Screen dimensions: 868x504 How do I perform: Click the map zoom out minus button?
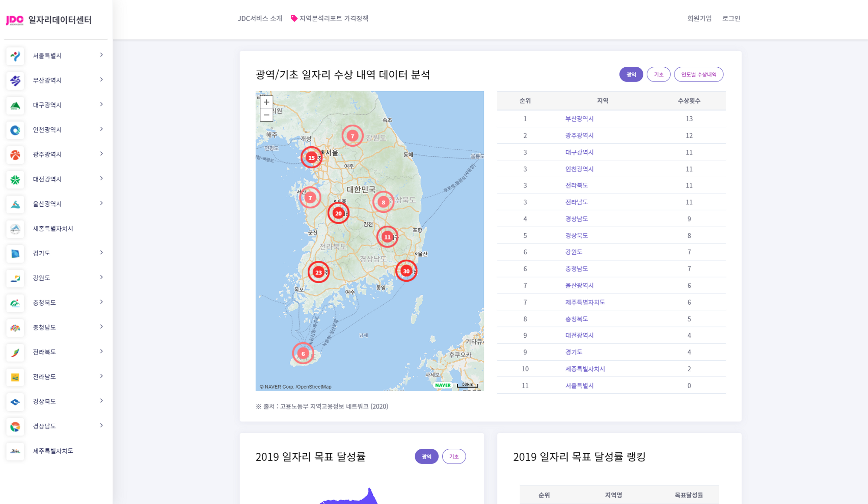(x=266, y=115)
